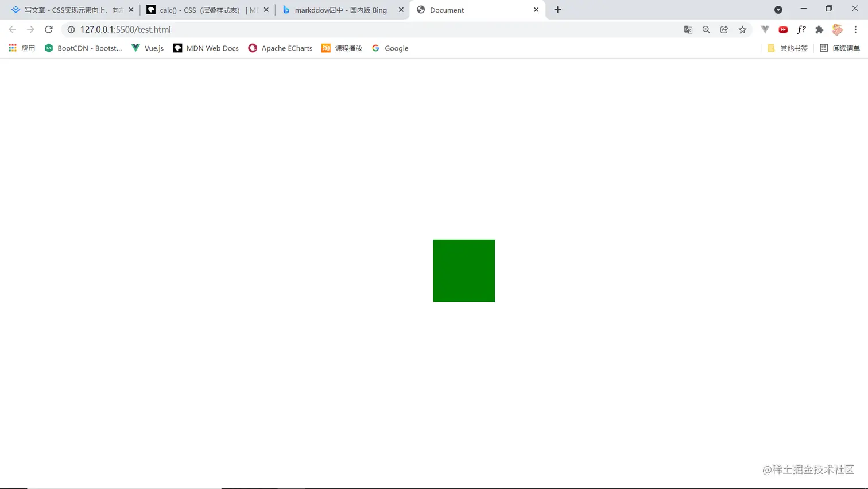868x489 pixels.
Task: Open the Vue.js bookmark
Action: 148,48
